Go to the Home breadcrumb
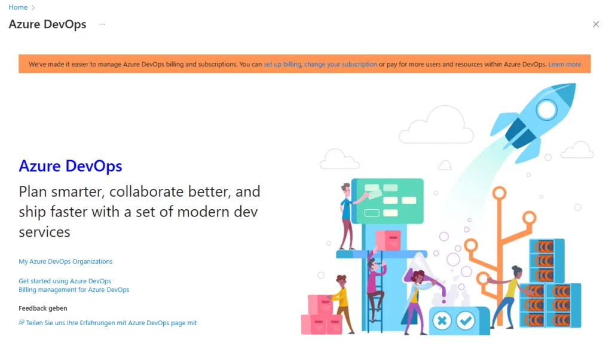612x364 pixels. [18, 7]
